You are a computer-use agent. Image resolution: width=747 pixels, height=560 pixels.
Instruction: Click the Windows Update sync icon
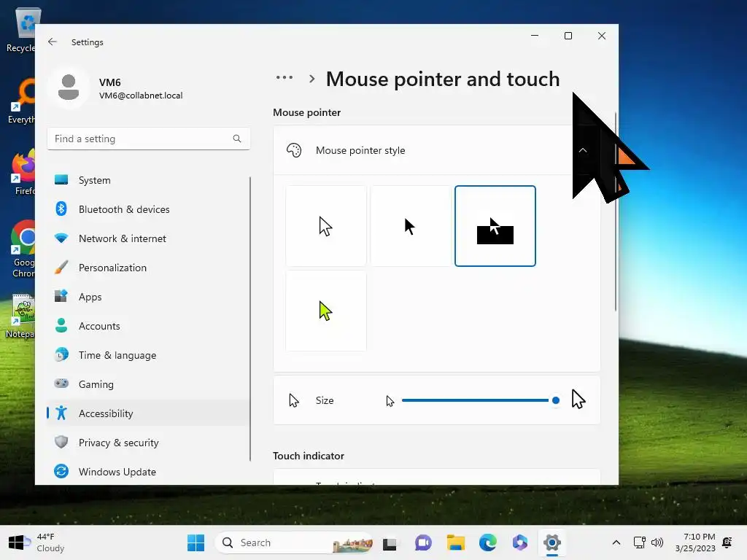[61, 471]
